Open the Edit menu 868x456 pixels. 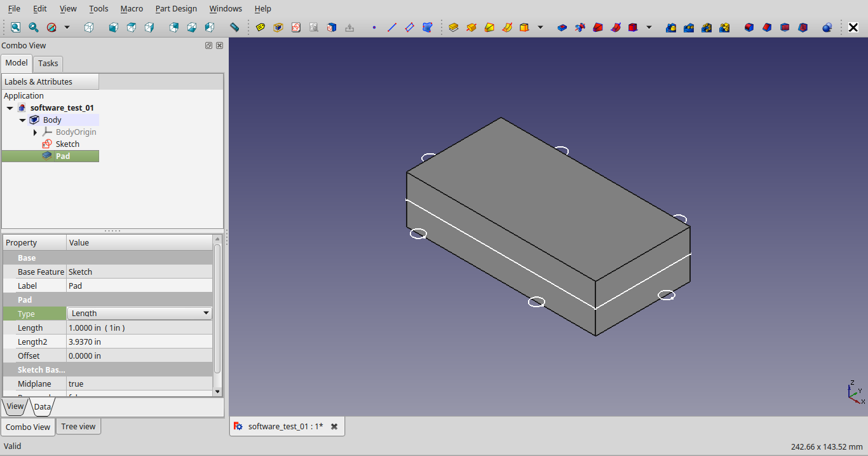click(x=40, y=8)
